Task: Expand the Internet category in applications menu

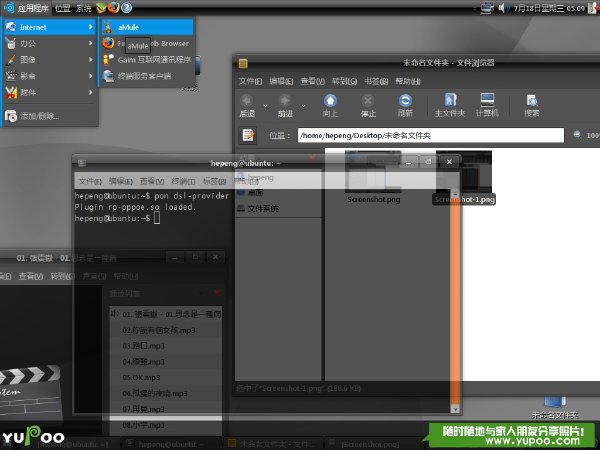Action: click(x=49, y=27)
